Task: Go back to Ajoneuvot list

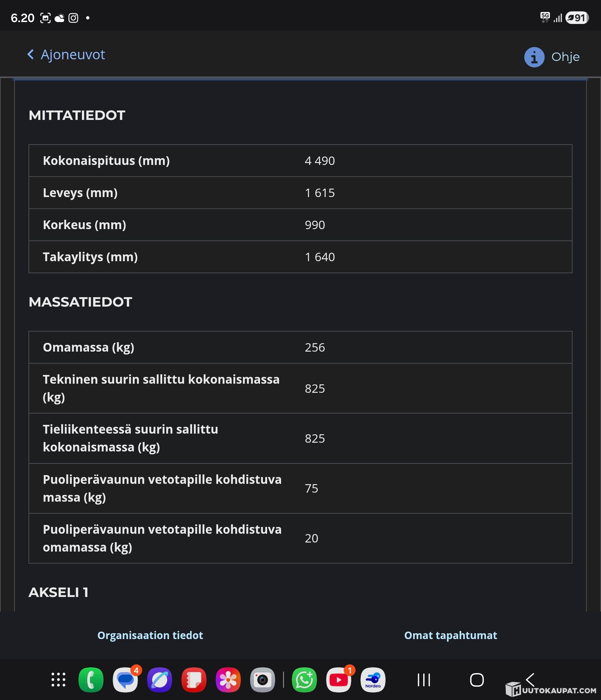Action: [73, 55]
